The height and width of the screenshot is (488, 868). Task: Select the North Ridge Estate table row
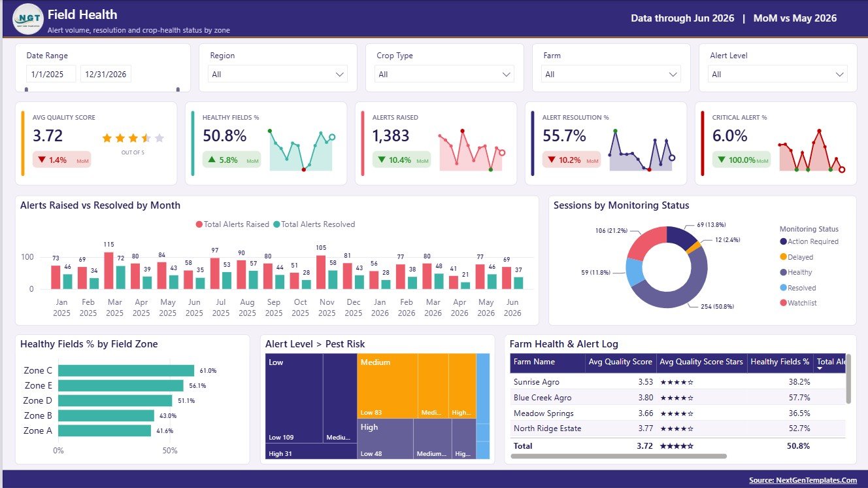coord(678,429)
